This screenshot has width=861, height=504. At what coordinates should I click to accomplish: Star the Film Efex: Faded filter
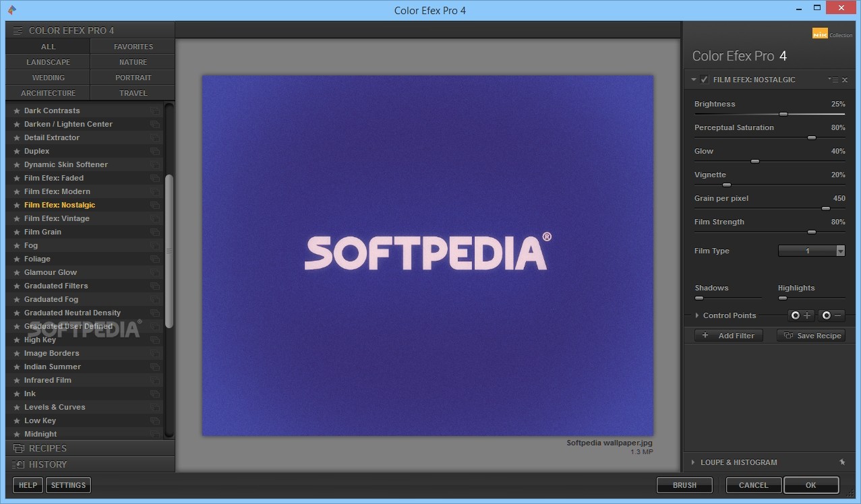[17, 178]
